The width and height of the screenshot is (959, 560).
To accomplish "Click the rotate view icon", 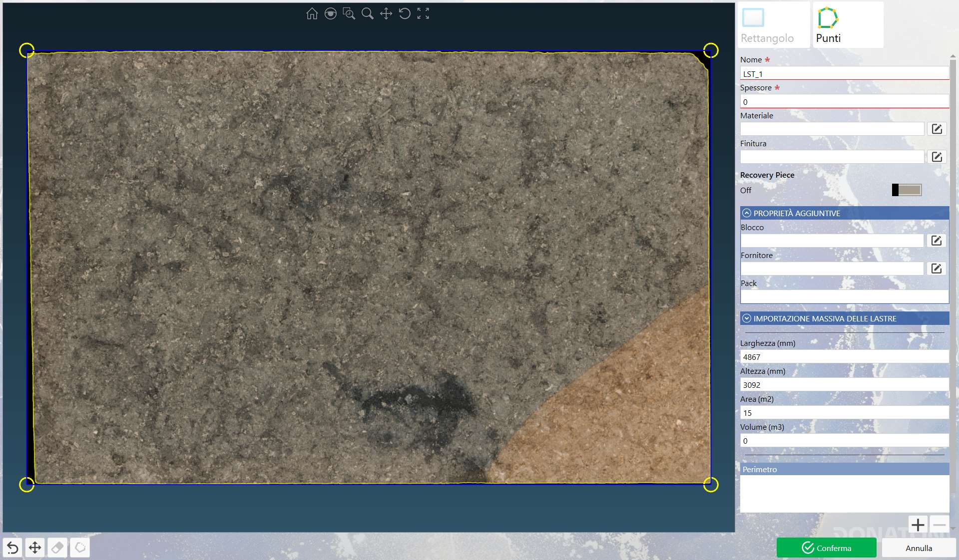I will click(405, 13).
